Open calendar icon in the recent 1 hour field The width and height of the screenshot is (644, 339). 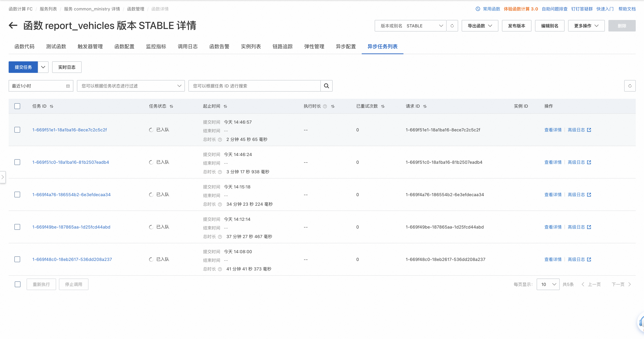[68, 86]
